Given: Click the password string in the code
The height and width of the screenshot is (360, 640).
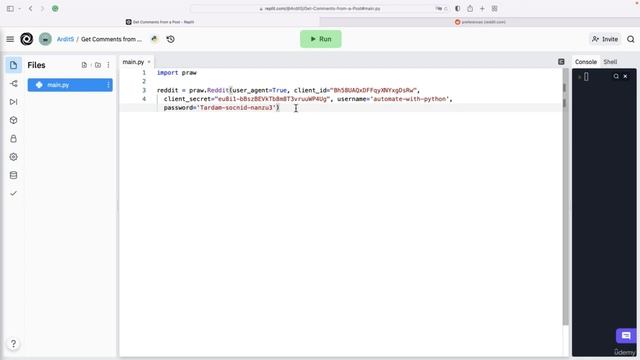Looking at the screenshot, I should pyautogui.click(x=236, y=108).
